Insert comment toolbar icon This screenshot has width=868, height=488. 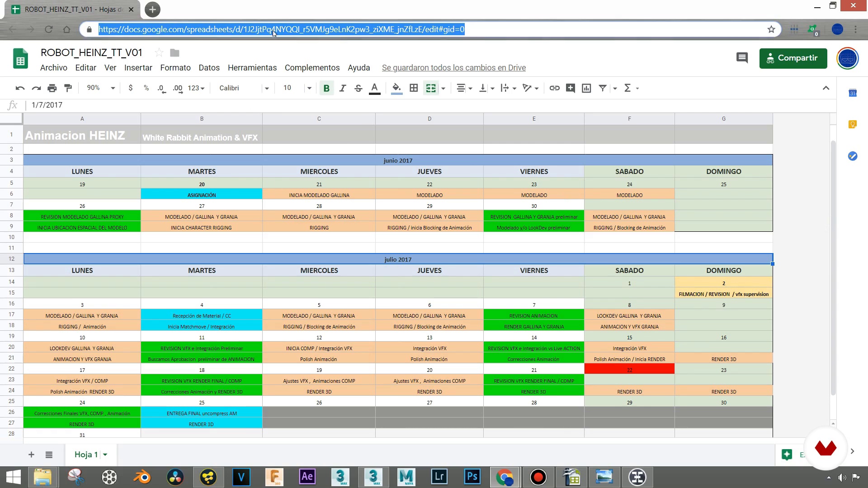[x=571, y=88]
